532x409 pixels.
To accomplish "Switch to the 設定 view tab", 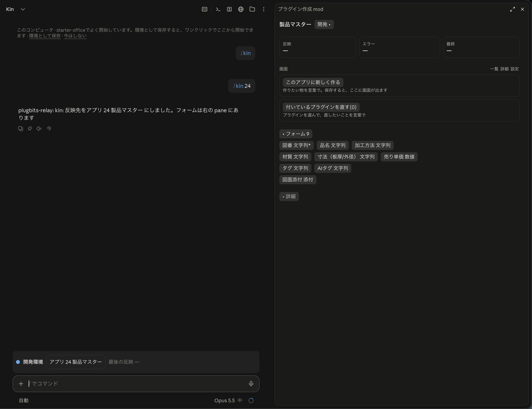I will 515,69.
